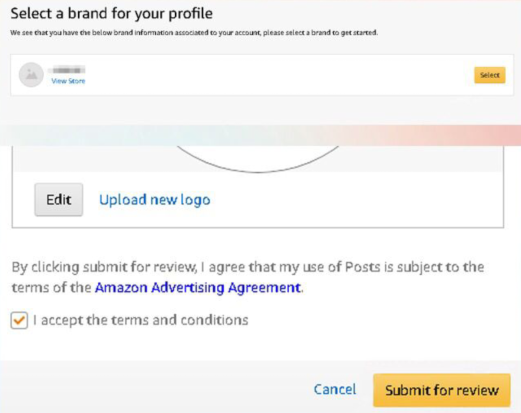Click the blank area right of Upload new logo

pyautogui.click(x=357, y=200)
